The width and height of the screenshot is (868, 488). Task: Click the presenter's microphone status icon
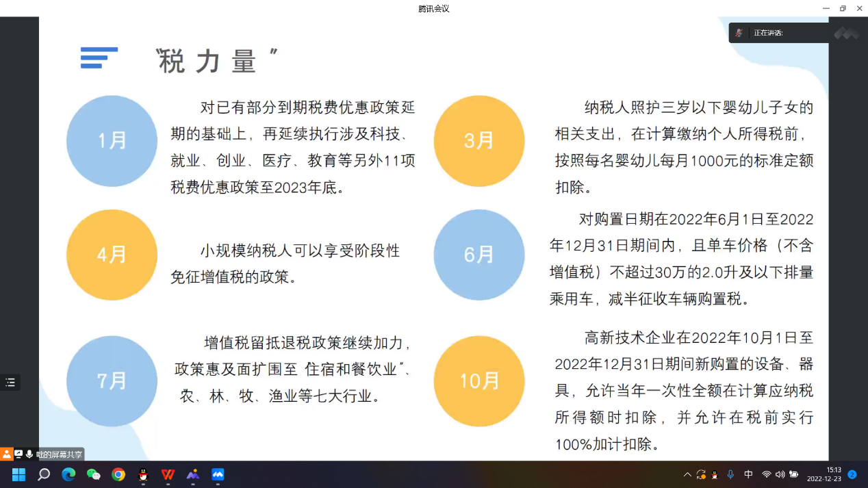pos(29,454)
